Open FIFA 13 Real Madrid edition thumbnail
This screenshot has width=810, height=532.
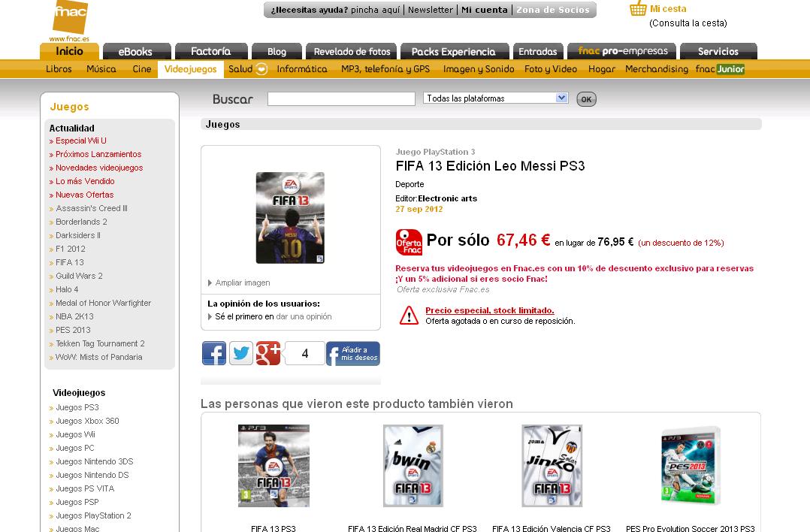pos(413,465)
